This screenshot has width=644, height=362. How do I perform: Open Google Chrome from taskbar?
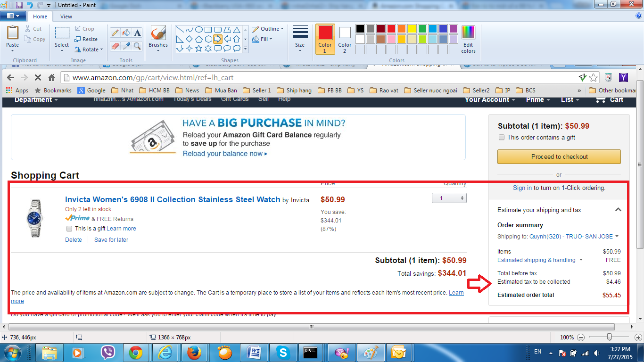(136, 353)
